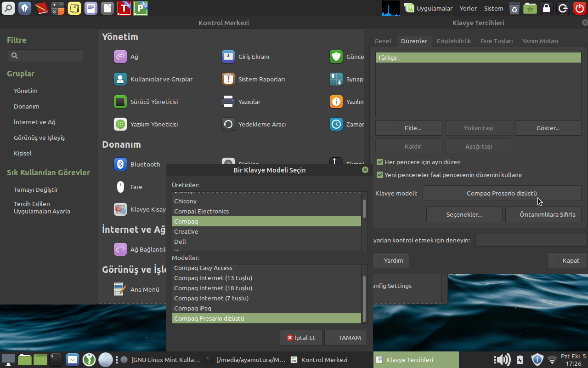Select Compaq Internet (13 tuşlu) model
The width and height of the screenshot is (588, 368).
266,278
